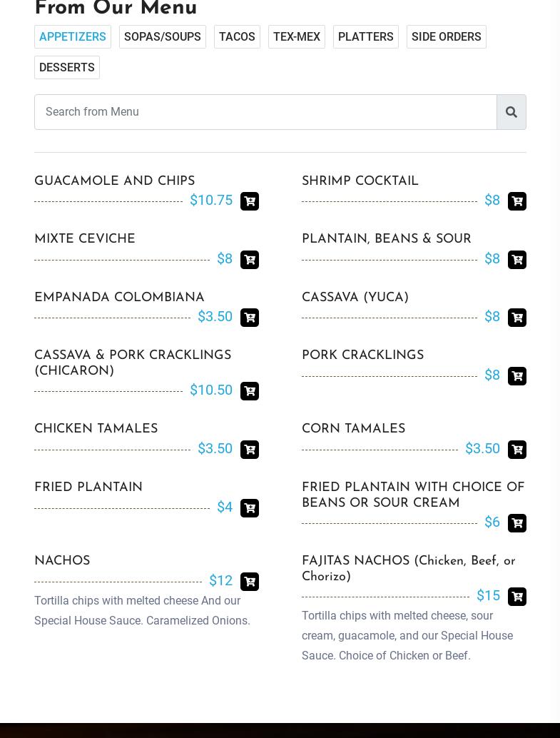Open the Desserts category
Image resolution: width=560 pixels, height=738 pixels.
pos(67,68)
